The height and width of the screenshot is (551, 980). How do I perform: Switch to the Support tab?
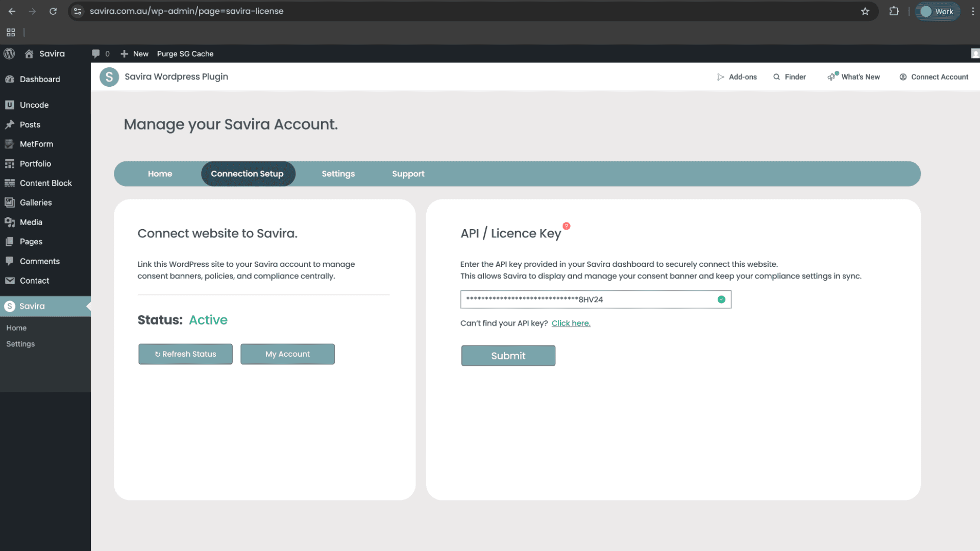tap(408, 174)
